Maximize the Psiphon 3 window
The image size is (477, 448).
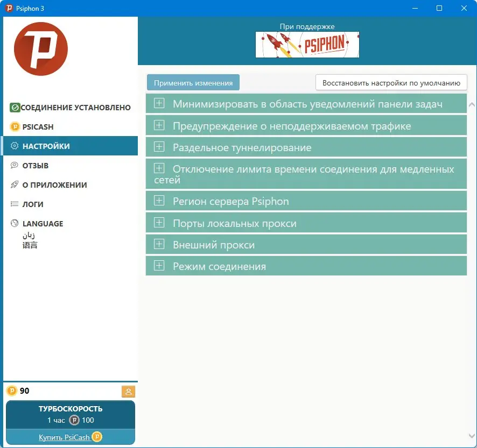(439, 8)
